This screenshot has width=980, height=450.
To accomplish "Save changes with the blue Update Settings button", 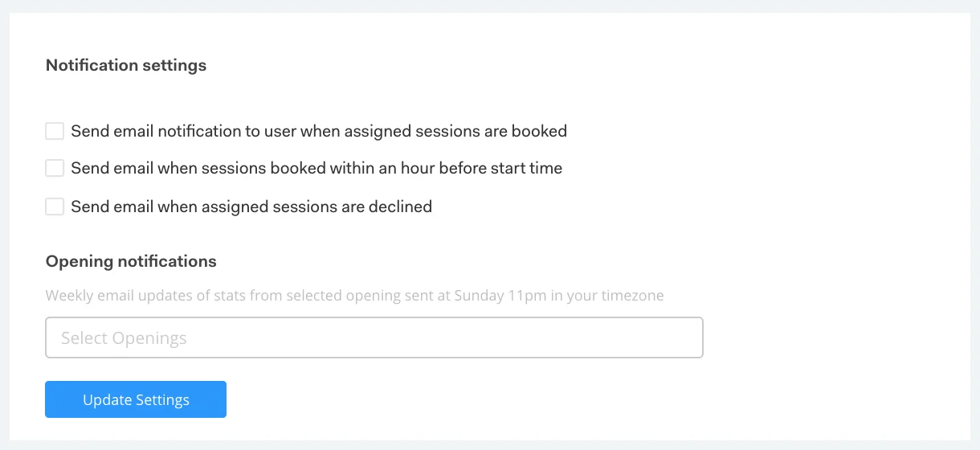I will [x=136, y=399].
